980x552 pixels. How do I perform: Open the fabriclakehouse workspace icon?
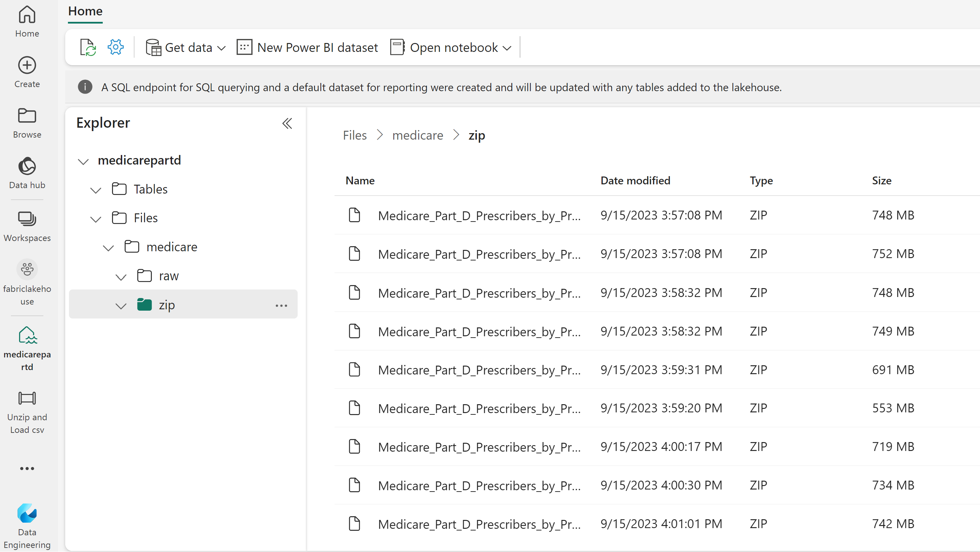coord(27,269)
